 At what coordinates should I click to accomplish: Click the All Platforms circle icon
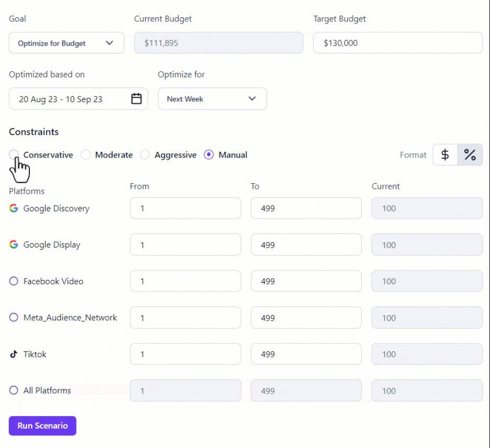click(x=14, y=390)
